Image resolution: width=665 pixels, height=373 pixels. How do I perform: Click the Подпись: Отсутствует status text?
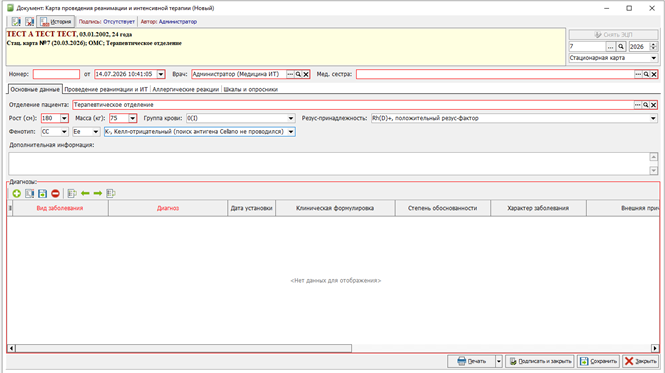coord(106,22)
